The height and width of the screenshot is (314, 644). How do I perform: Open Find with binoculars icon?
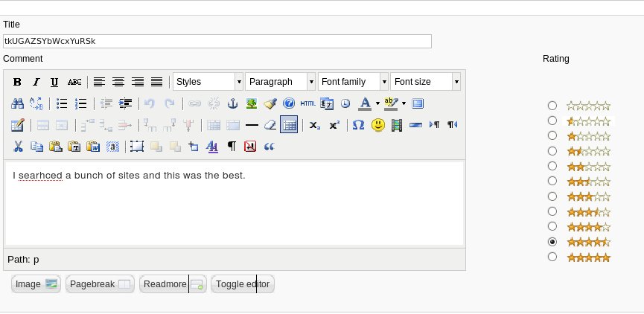[17, 103]
